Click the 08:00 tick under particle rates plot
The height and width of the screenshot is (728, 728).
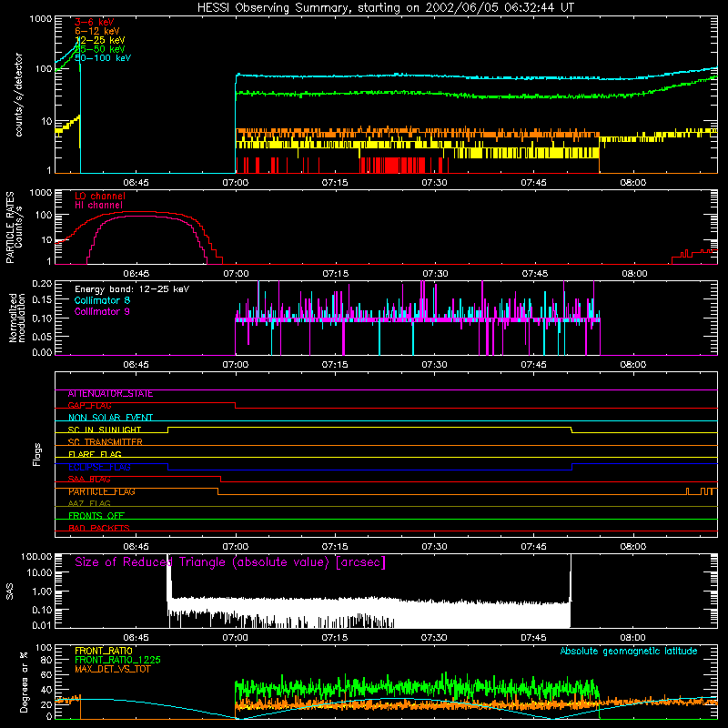click(x=634, y=274)
